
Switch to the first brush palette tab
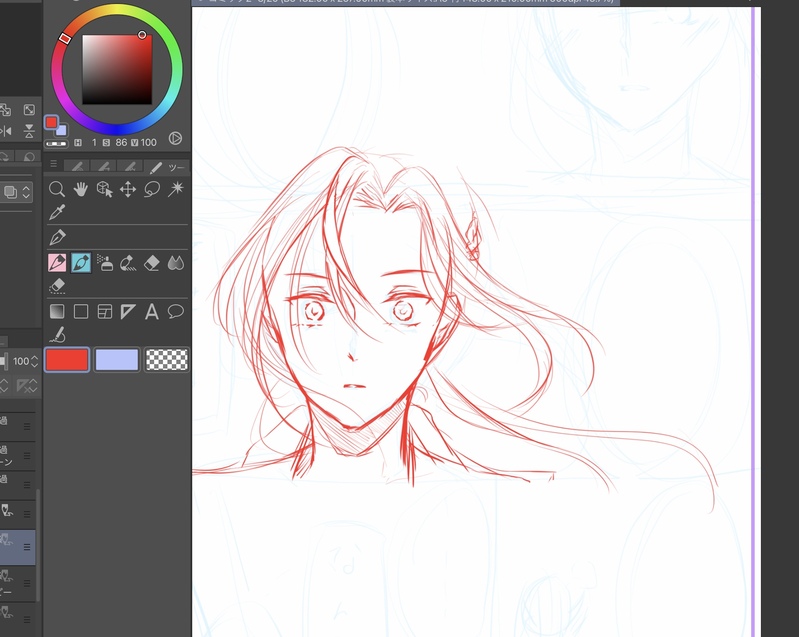(77, 166)
